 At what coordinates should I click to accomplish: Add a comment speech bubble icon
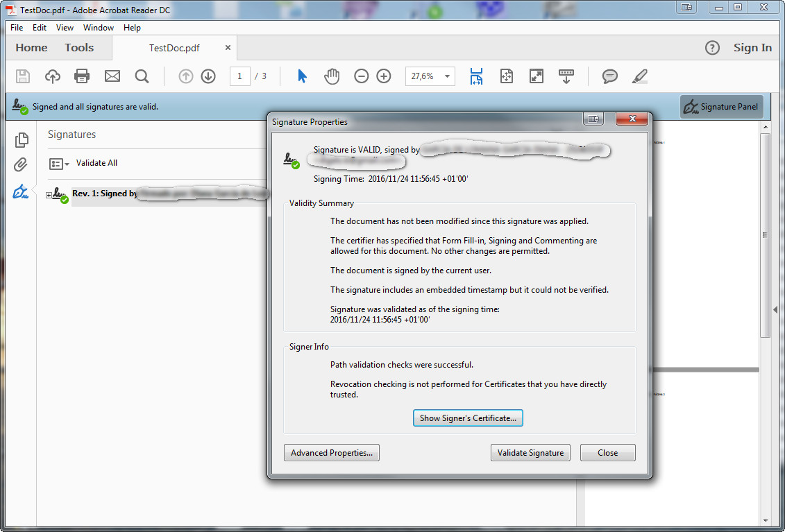(609, 76)
